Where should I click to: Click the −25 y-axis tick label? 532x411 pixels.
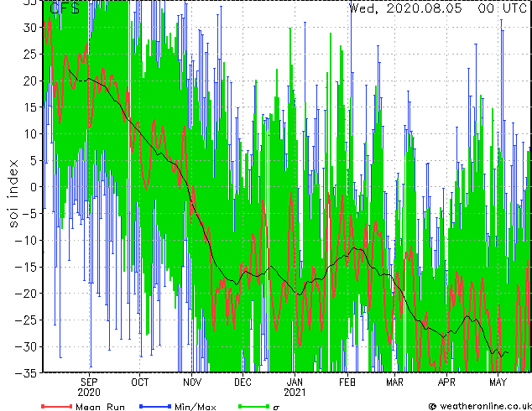point(26,320)
